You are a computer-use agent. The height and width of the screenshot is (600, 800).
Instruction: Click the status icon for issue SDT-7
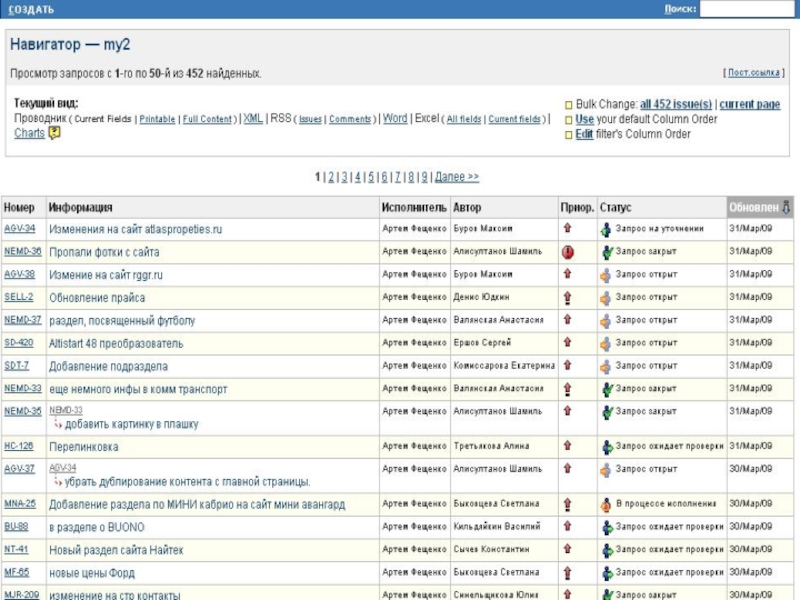[x=606, y=366]
